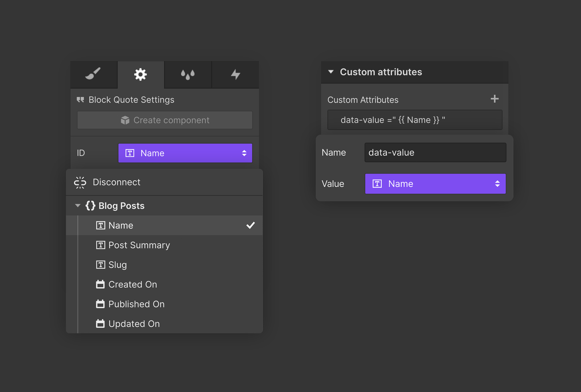Open the Interactions lightning bolt panel
This screenshot has width=581, height=392.
(x=235, y=74)
